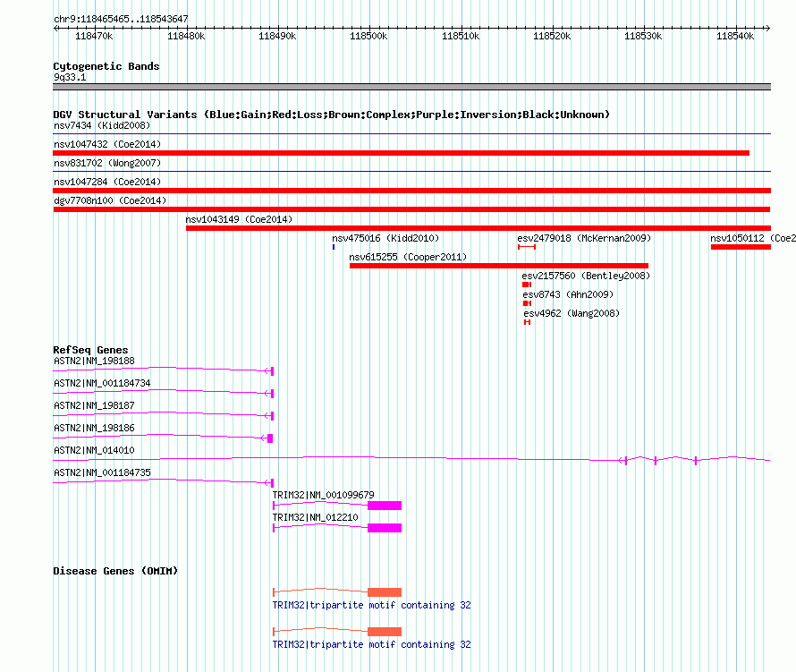This screenshot has height=672, width=796.
Task: Click the red bar of nsv1043149
Action: point(478,228)
